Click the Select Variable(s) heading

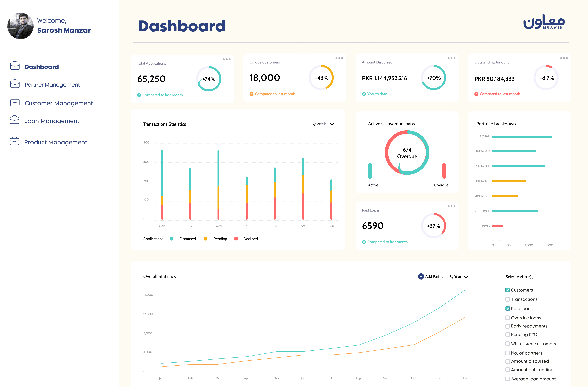point(519,277)
